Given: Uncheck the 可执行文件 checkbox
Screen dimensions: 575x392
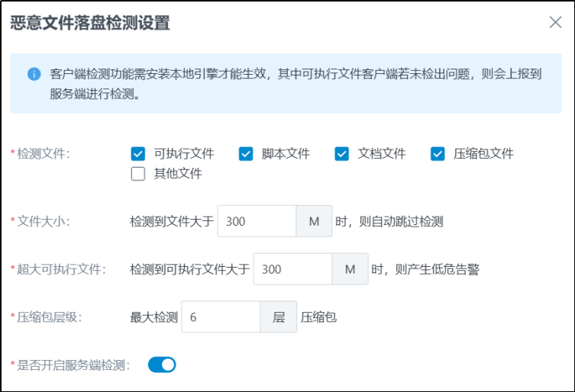Looking at the screenshot, I should [x=138, y=153].
